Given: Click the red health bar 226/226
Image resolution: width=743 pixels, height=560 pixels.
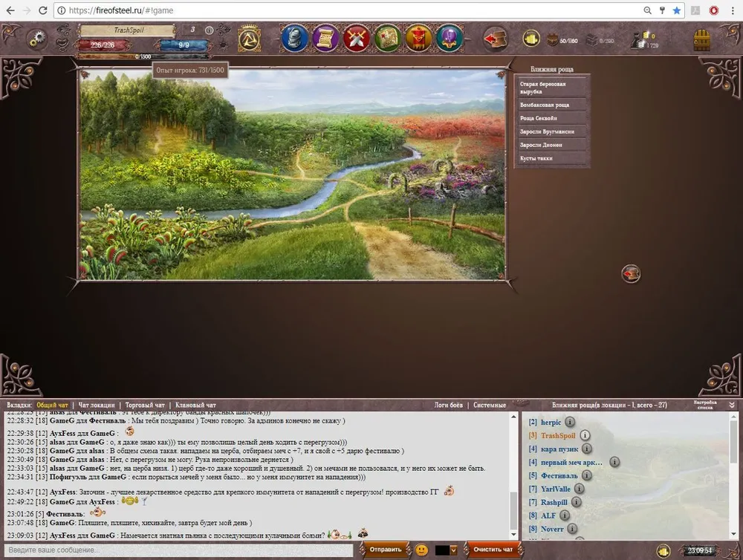Looking at the screenshot, I should 103,45.
